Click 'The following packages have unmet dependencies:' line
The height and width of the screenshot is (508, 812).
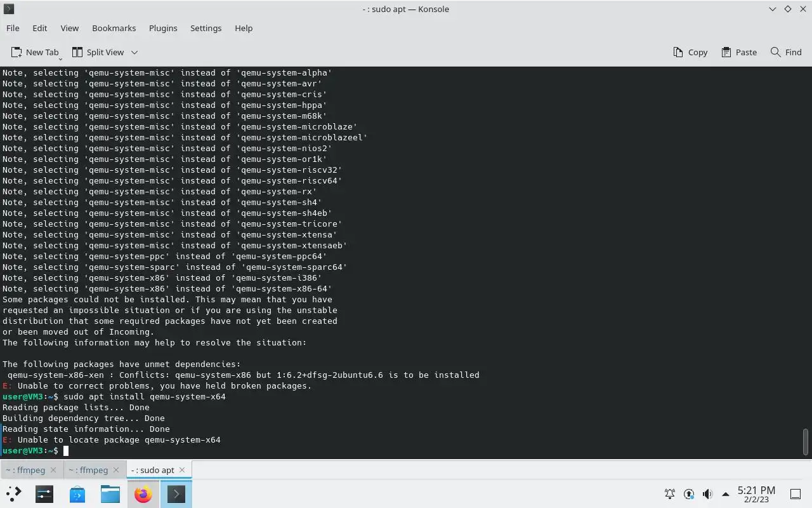coord(122,364)
